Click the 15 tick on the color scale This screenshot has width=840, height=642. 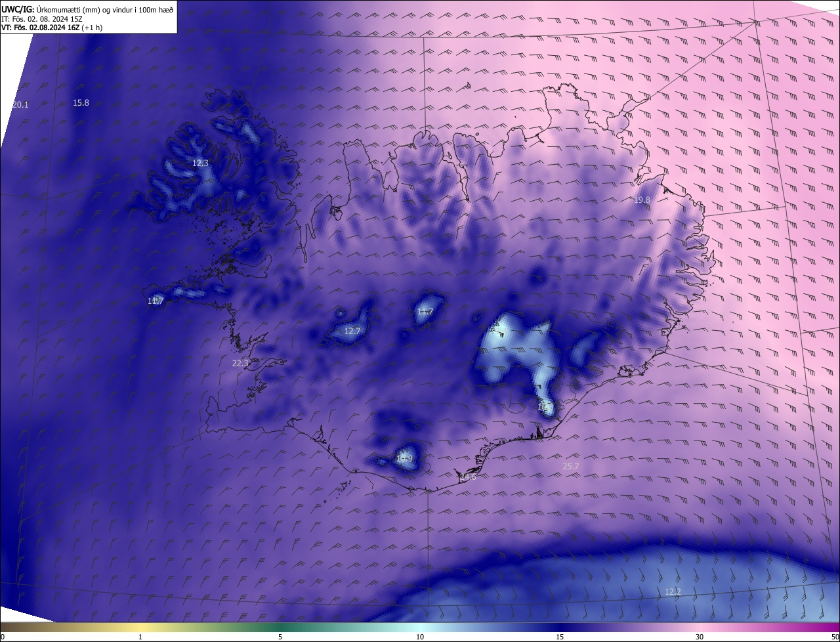[560, 637]
